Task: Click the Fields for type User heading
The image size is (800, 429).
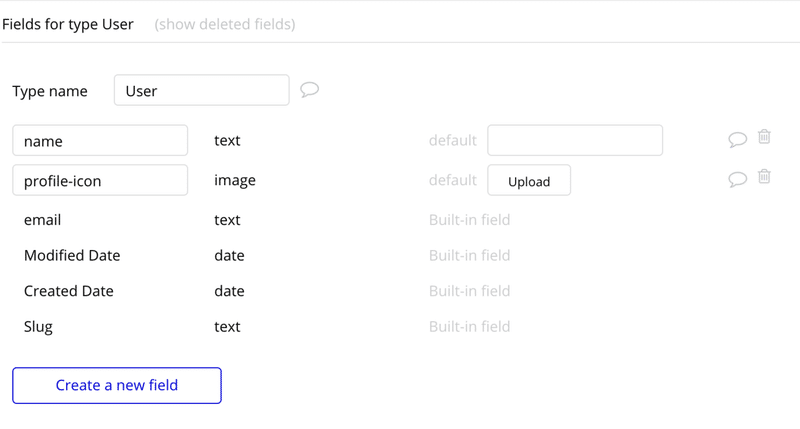Action: pos(68,24)
